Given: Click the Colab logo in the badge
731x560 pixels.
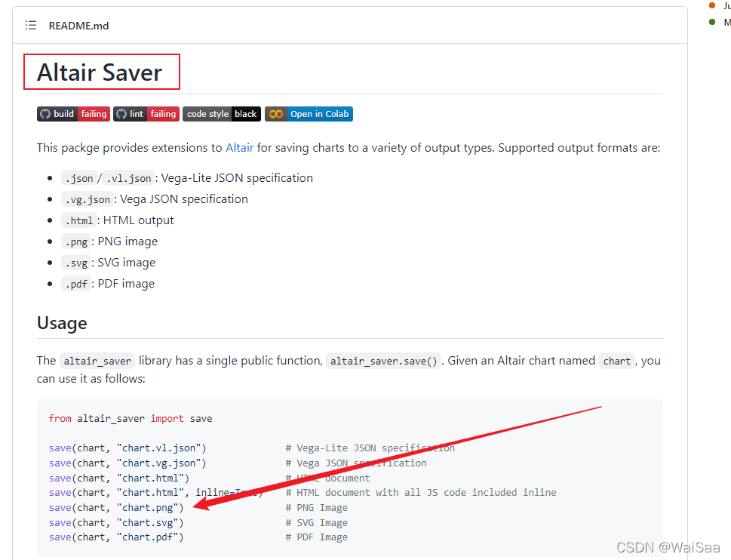Looking at the screenshot, I should pos(276,114).
